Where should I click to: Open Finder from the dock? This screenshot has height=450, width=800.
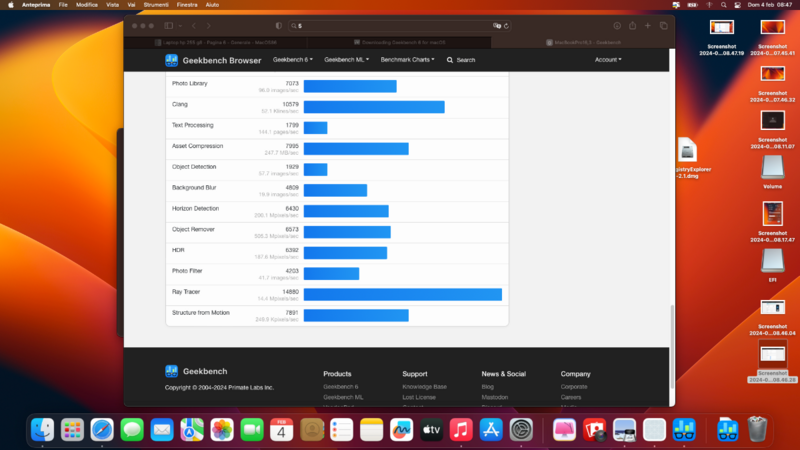42,430
